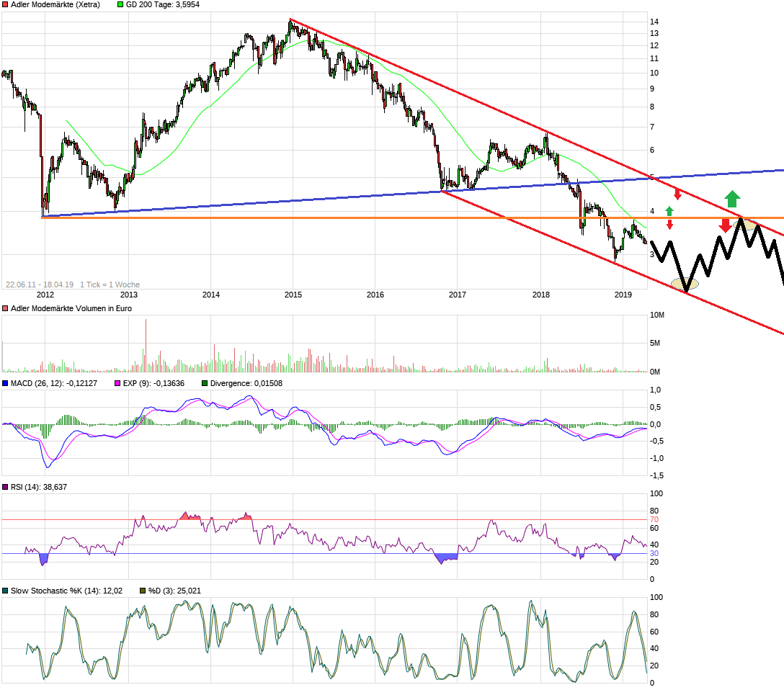Click the red Volumen in Euro legend swatch
The width and height of the screenshot is (784, 690).
point(5,308)
